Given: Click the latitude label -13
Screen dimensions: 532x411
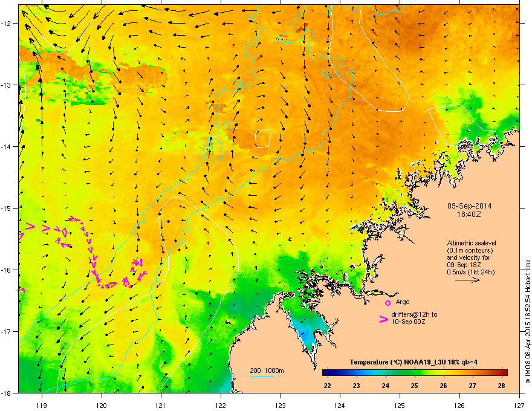Looking at the screenshot, I should 7,85.
